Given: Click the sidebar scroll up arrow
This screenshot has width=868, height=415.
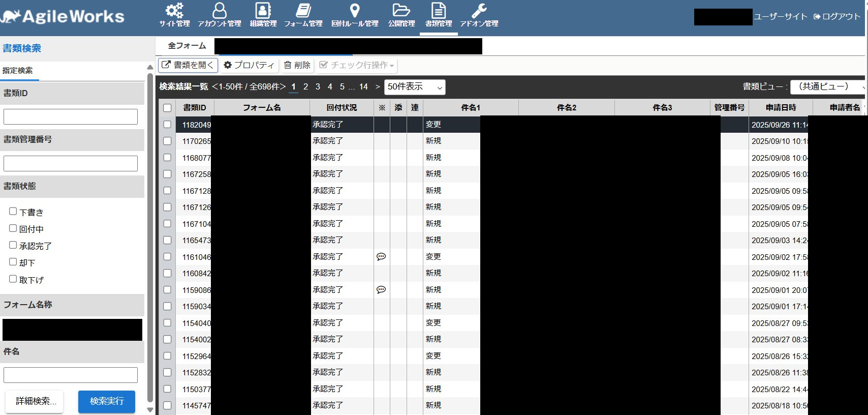Looking at the screenshot, I should (x=150, y=67).
